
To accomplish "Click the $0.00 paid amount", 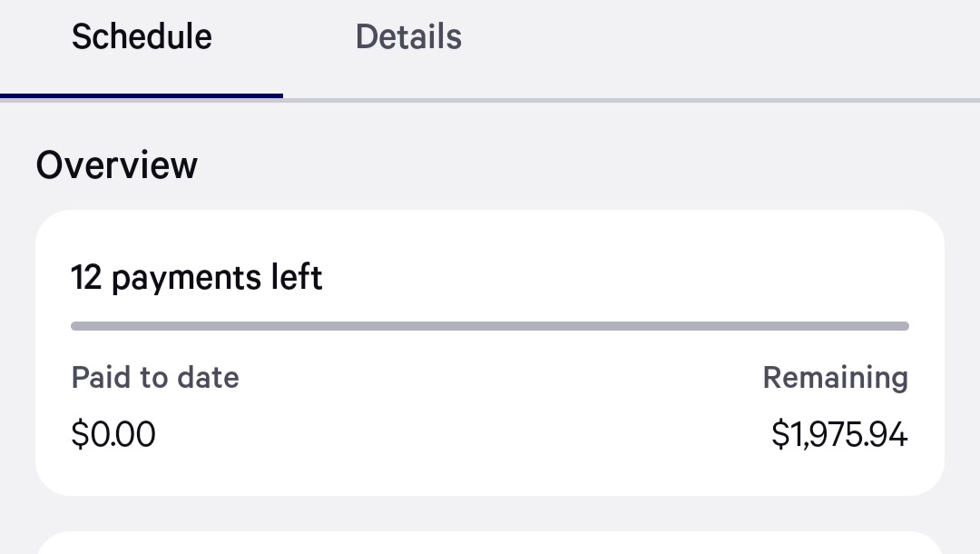I will tap(113, 434).
